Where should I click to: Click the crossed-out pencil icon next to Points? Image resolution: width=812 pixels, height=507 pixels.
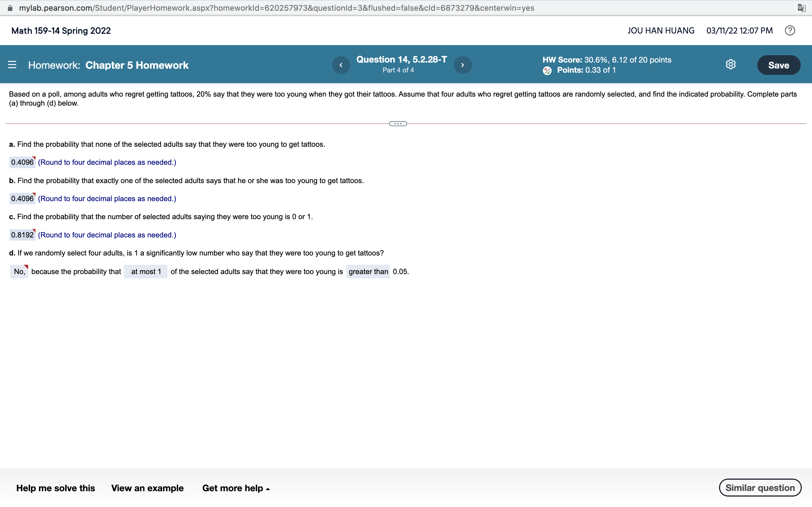[547, 71]
